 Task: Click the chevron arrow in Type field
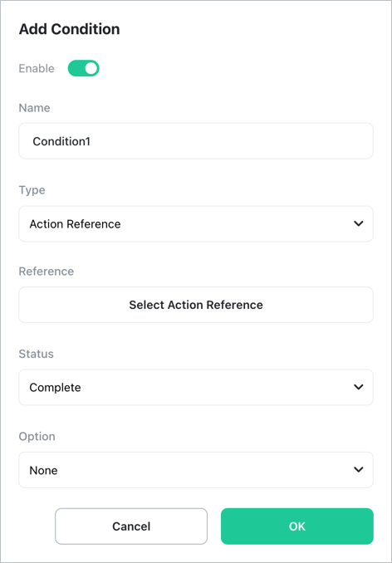[x=358, y=223]
